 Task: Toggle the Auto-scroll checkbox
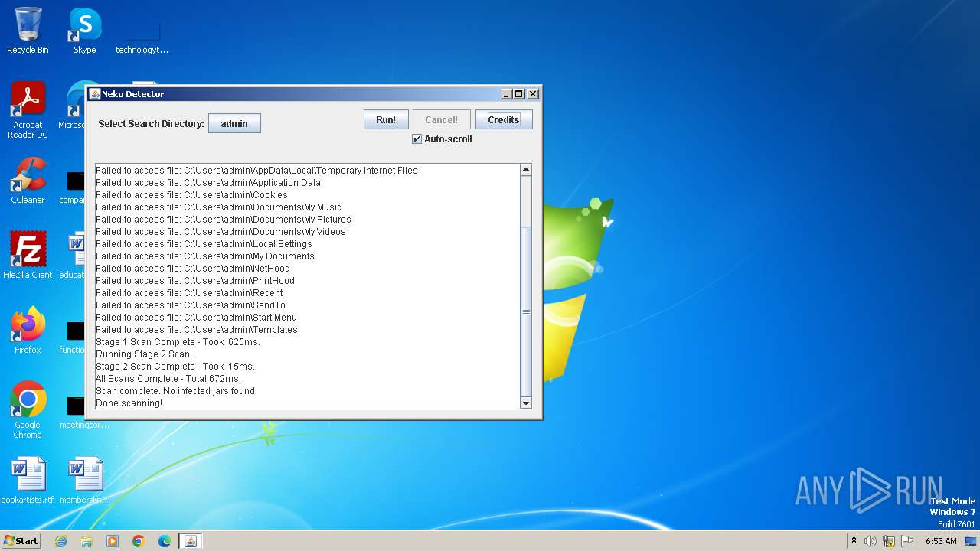(x=416, y=139)
